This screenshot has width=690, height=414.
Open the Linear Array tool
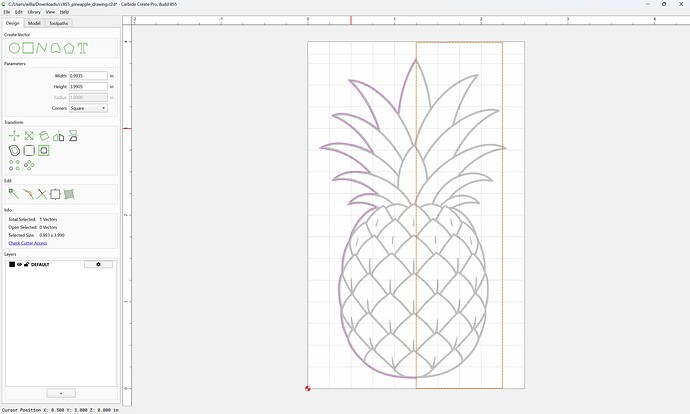pyautogui.click(x=15, y=165)
